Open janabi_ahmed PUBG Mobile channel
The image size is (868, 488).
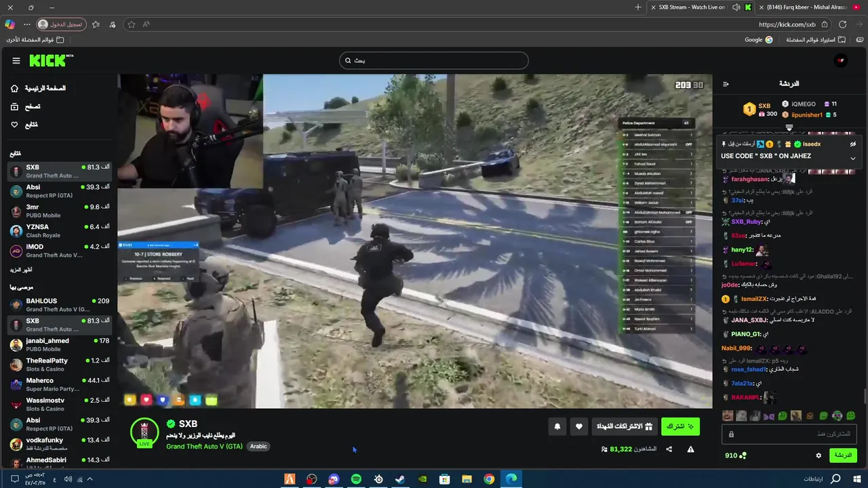tap(60, 345)
